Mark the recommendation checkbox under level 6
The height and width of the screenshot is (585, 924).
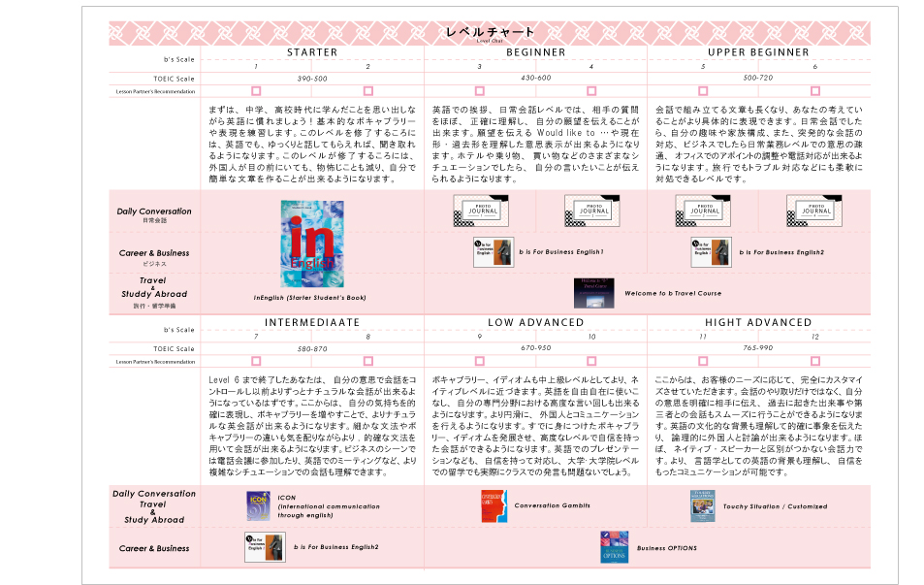815,91
